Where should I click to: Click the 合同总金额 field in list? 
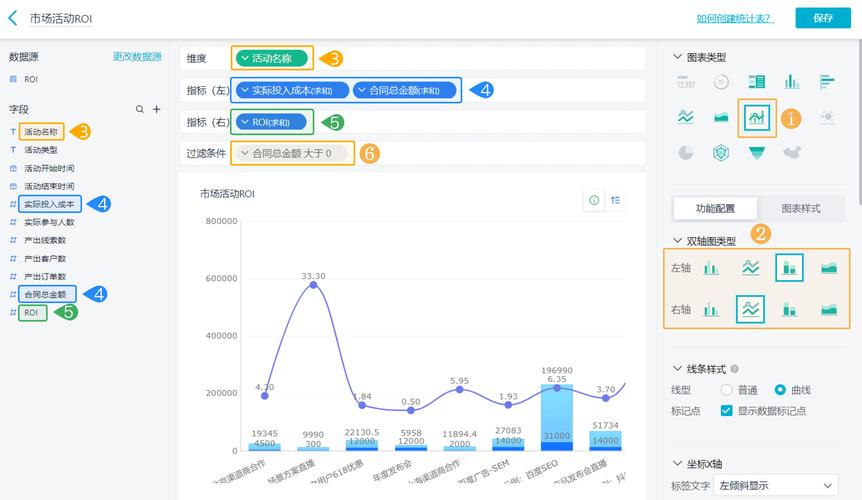45,294
